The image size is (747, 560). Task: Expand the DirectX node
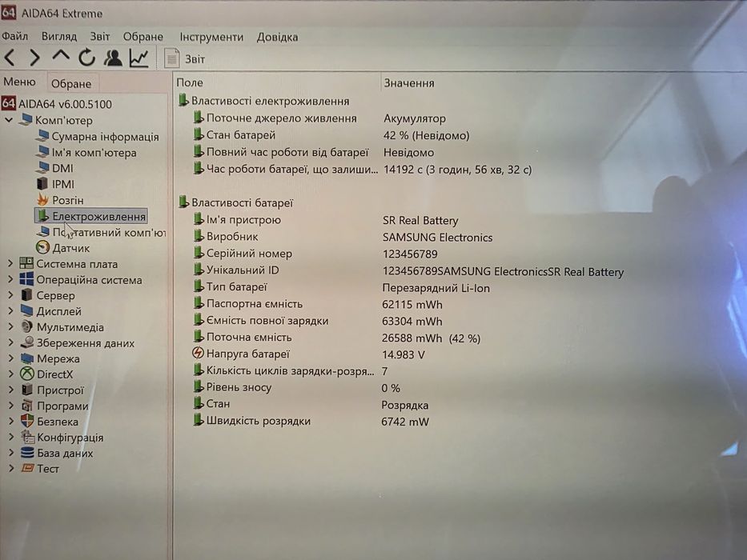10,374
